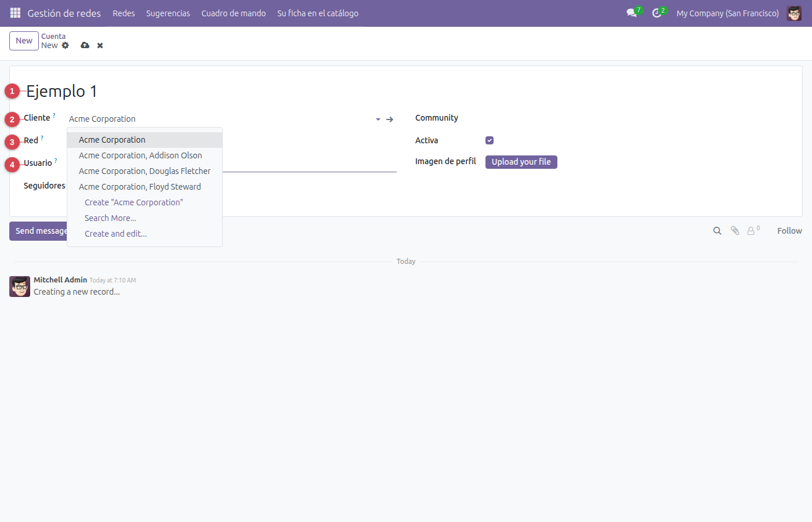The width and height of the screenshot is (812, 522).
Task: Choose "Acme Corporation, Douglas Fletcher" option
Action: (144, 171)
